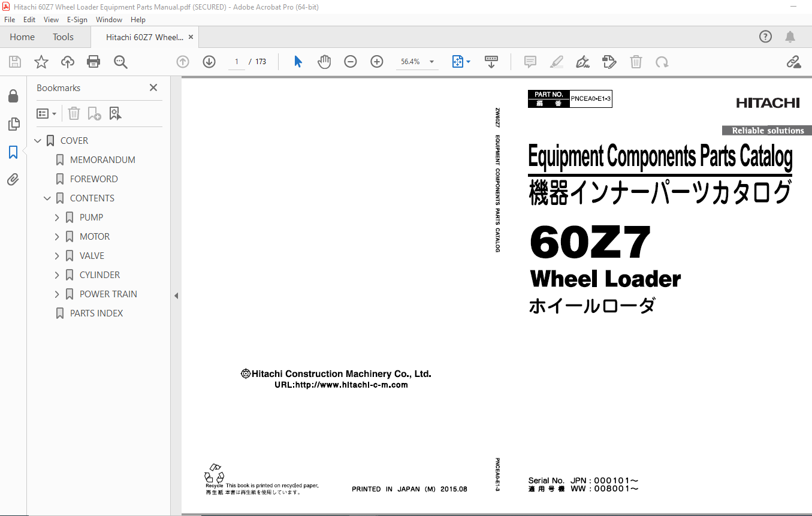Expand the CYLINDER bookmark
The height and width of the screenshot is (516, 812).
[57, 275]
